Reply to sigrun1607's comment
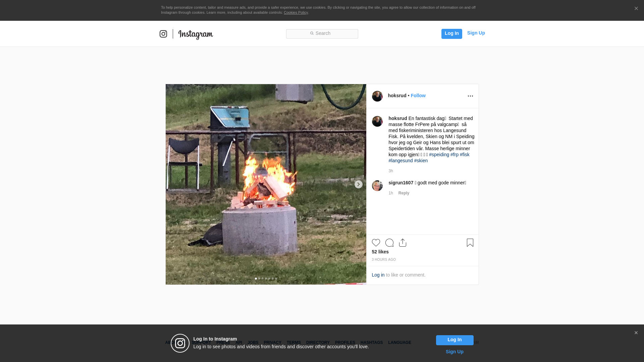 (404, 193)
